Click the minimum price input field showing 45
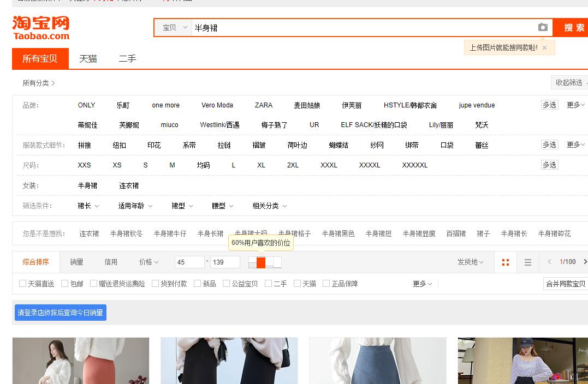The width and height of the screenshot is (588, 384). pos(189,262)
